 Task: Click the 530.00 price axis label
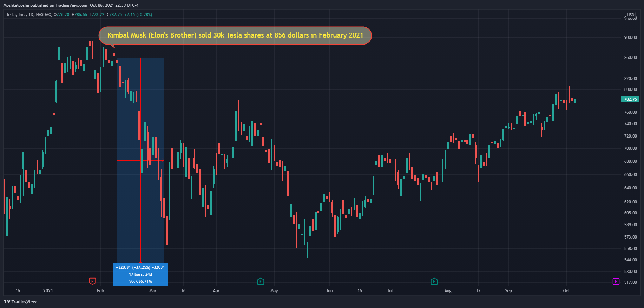(x=631, y=272)
